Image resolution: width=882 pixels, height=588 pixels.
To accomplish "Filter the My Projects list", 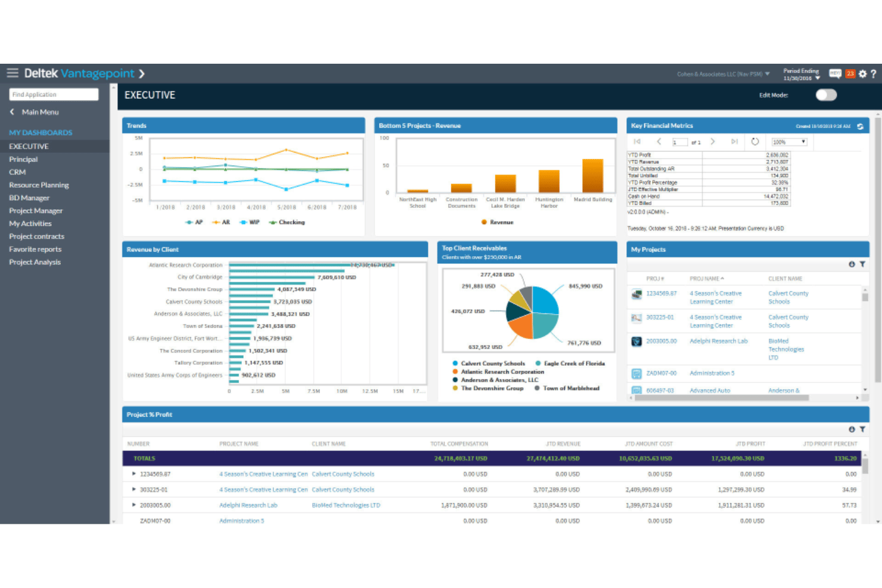I will pos(862,264).
